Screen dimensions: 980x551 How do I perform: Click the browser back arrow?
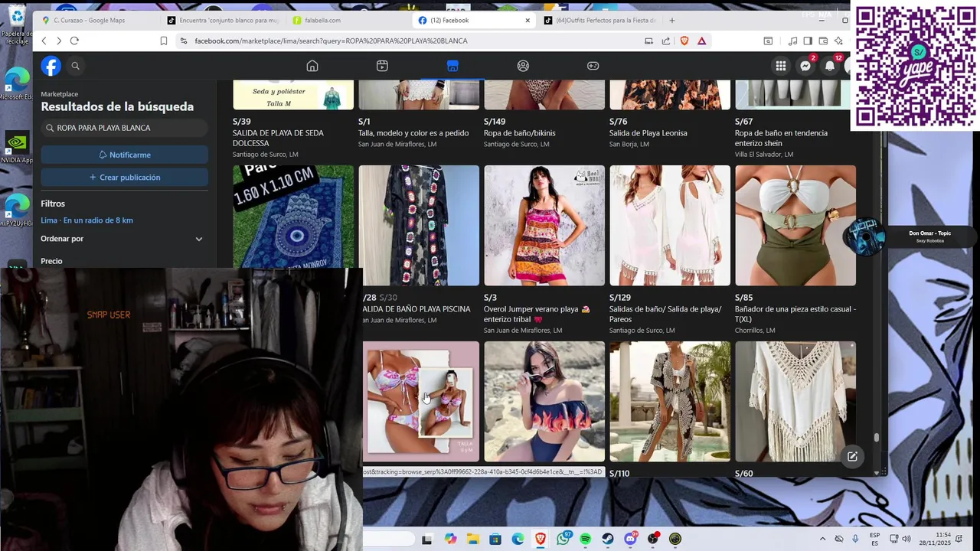pyautogui.click(x=44, y=41)
